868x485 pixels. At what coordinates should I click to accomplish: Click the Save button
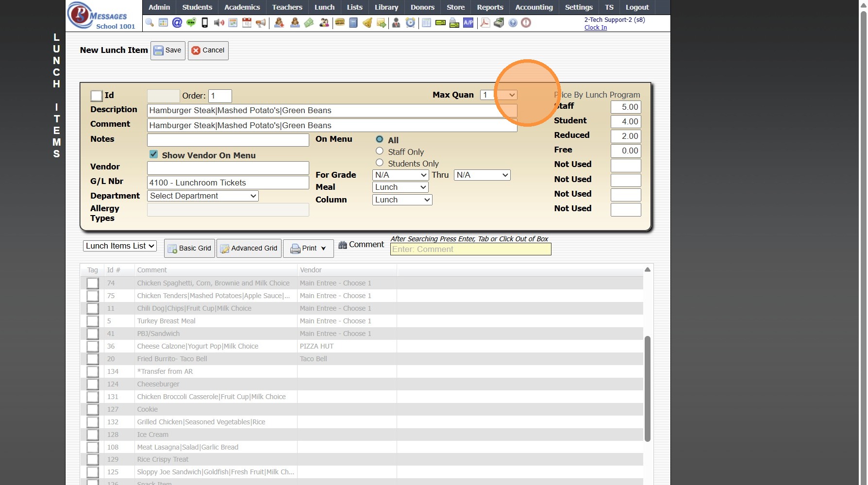pos(167,50)
